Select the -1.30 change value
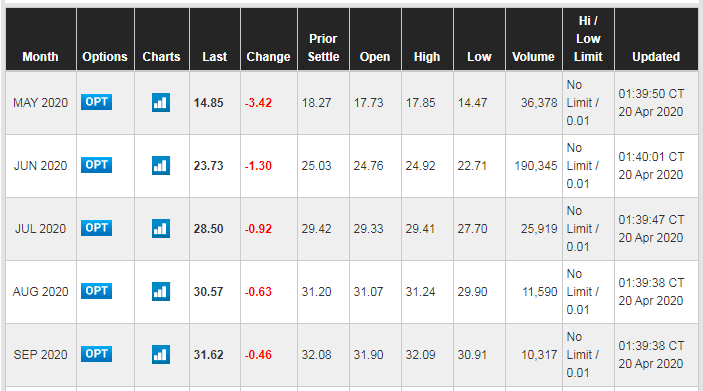703x391 pixels. (x=258, y=166)
